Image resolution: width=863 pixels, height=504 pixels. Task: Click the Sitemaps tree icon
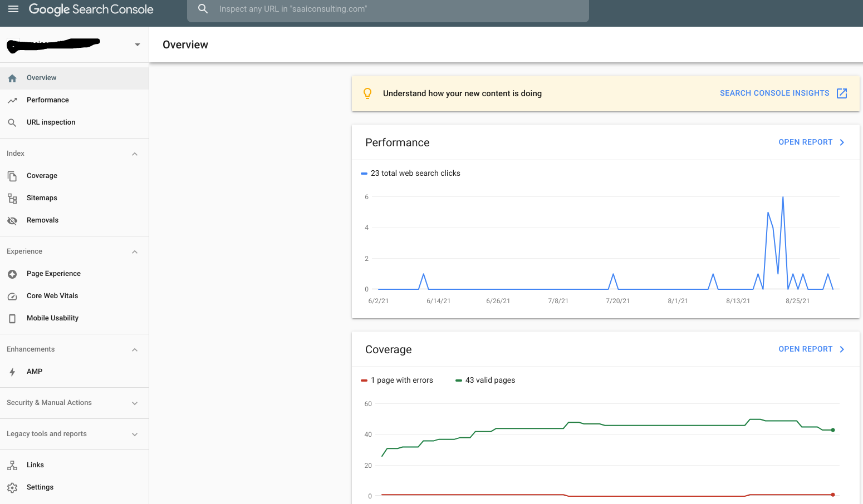click(12, 199)
